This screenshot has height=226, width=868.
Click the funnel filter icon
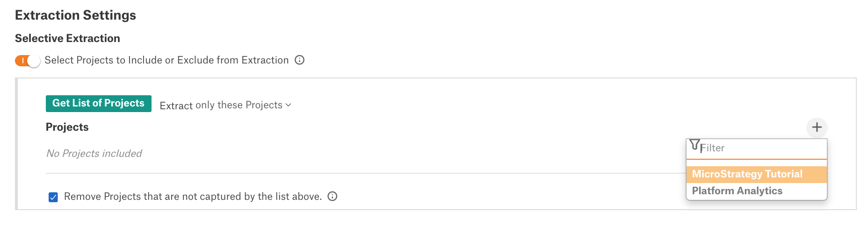point(694,145)
